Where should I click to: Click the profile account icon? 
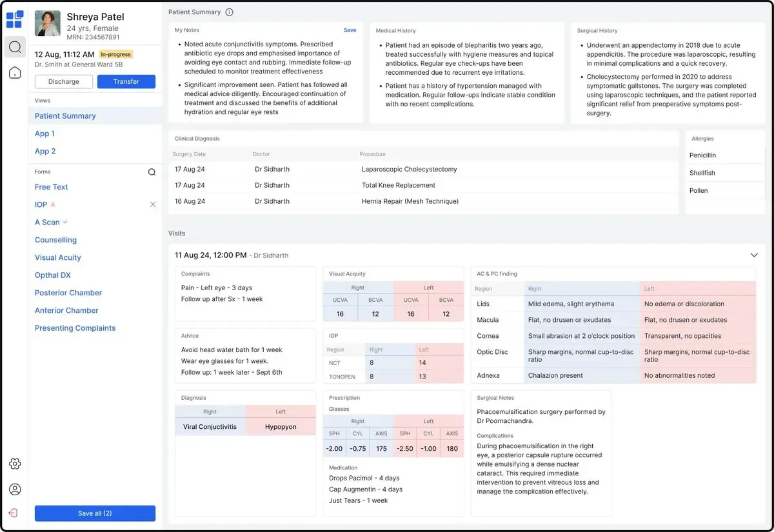click(x=15, y=489)
